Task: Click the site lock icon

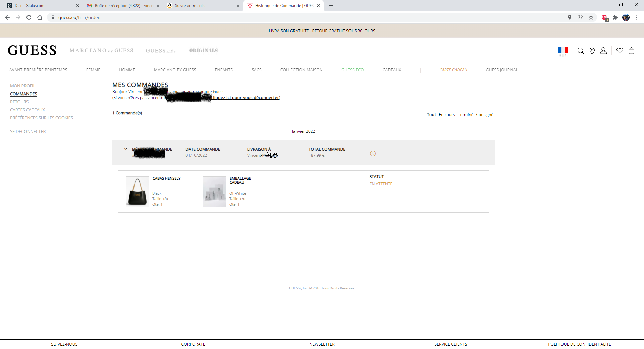Action: point(53,17)
